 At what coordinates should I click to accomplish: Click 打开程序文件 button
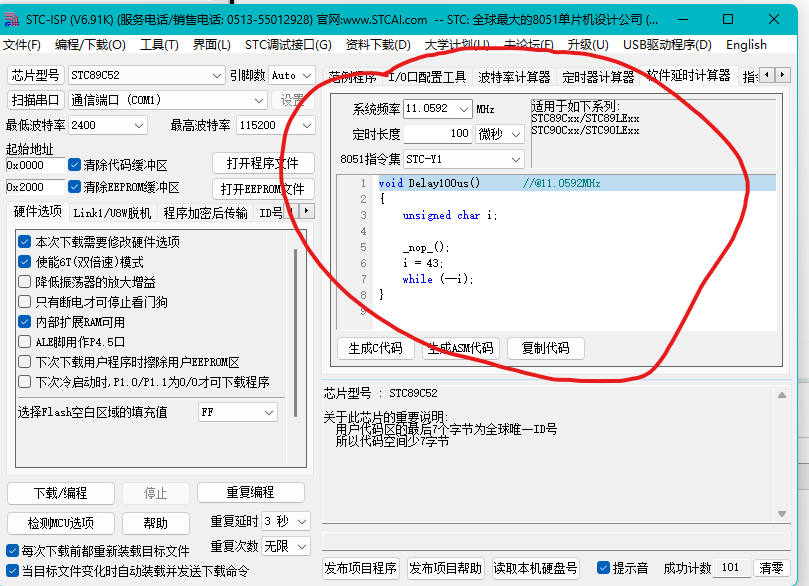(263, 164)
